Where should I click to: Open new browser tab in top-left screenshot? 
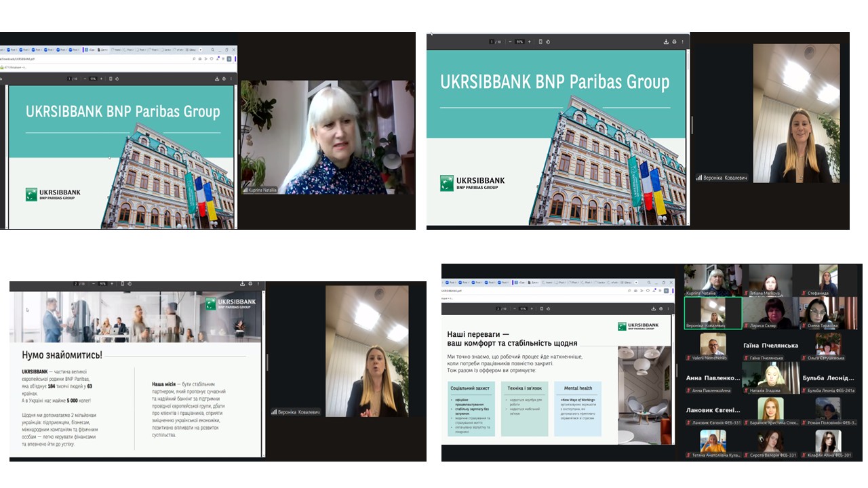click(200, 50)
